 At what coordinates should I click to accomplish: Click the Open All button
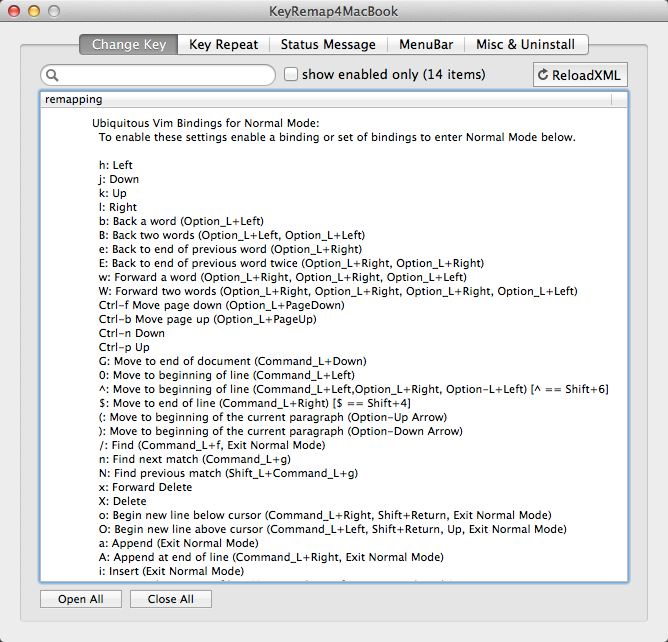(81, 599)
